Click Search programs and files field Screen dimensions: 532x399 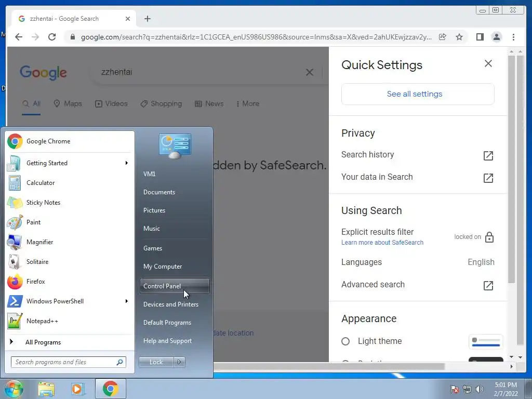69,362
